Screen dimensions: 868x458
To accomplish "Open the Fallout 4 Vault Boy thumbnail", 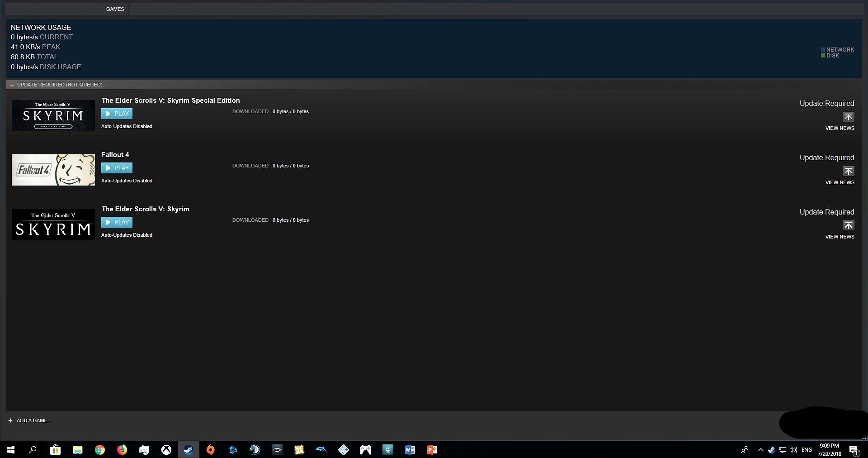I will click(53, 170).
